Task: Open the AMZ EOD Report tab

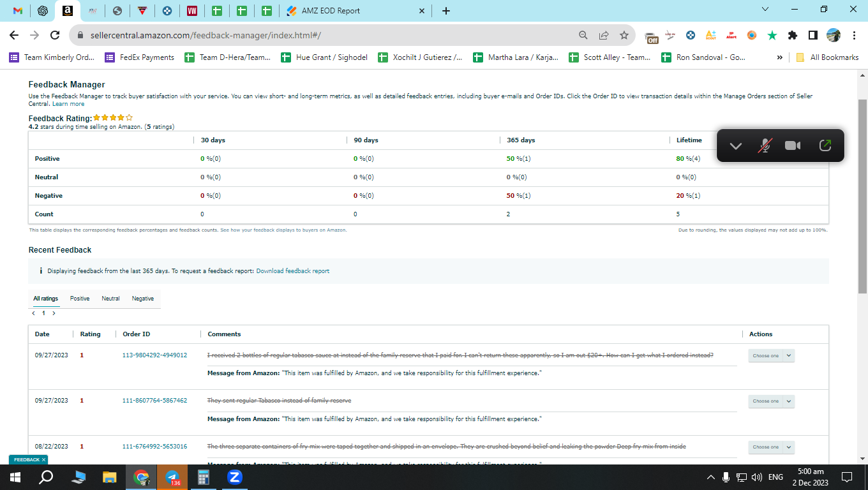Action: (355, 11)
